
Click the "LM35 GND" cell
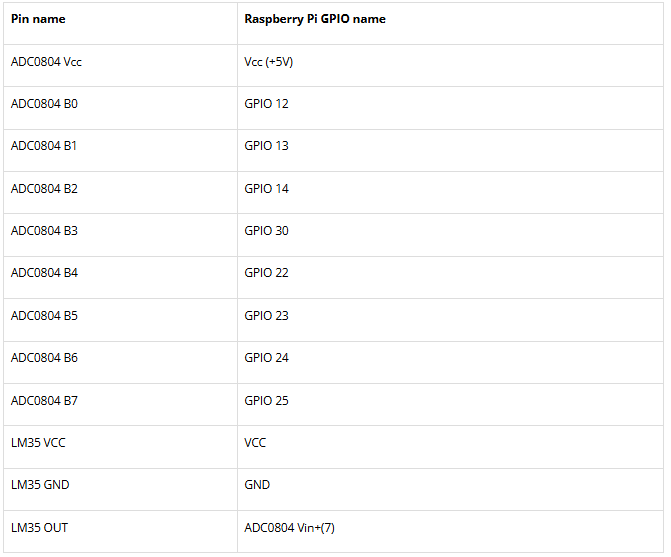[x=40, y=485]
